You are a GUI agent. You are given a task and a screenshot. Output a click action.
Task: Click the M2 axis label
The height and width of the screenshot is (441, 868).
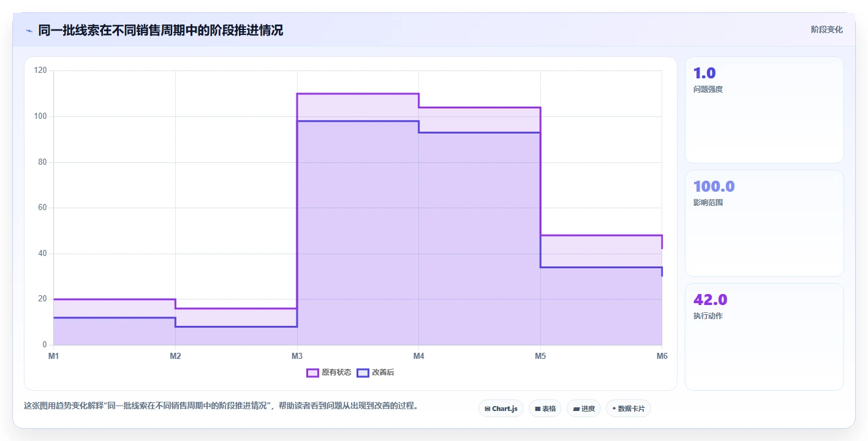click(175, 356)
